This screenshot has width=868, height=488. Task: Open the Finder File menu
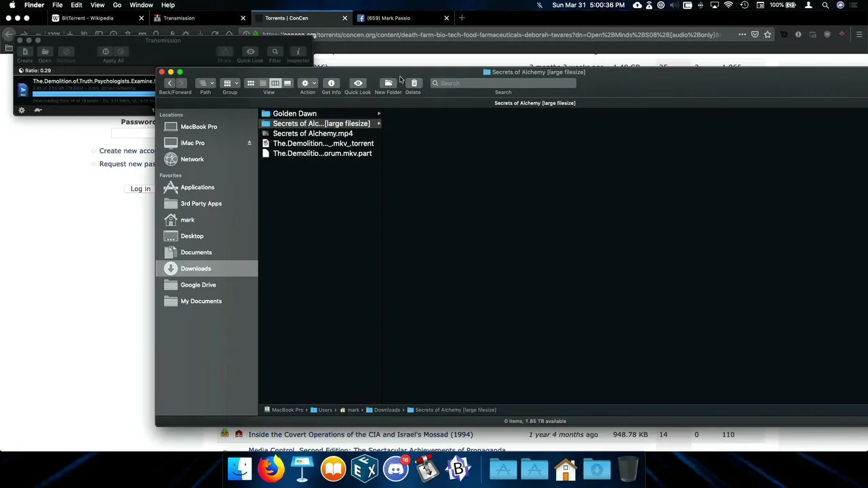58,5
